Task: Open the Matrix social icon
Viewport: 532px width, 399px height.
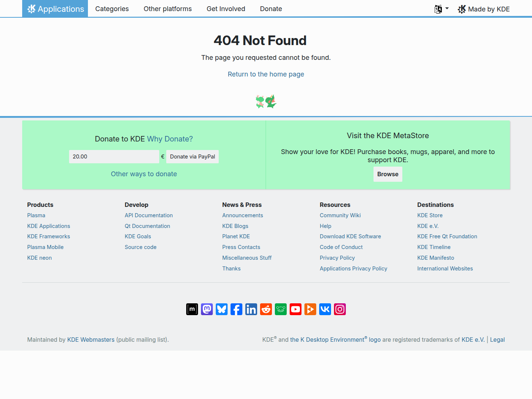Action: pos(192,309)
